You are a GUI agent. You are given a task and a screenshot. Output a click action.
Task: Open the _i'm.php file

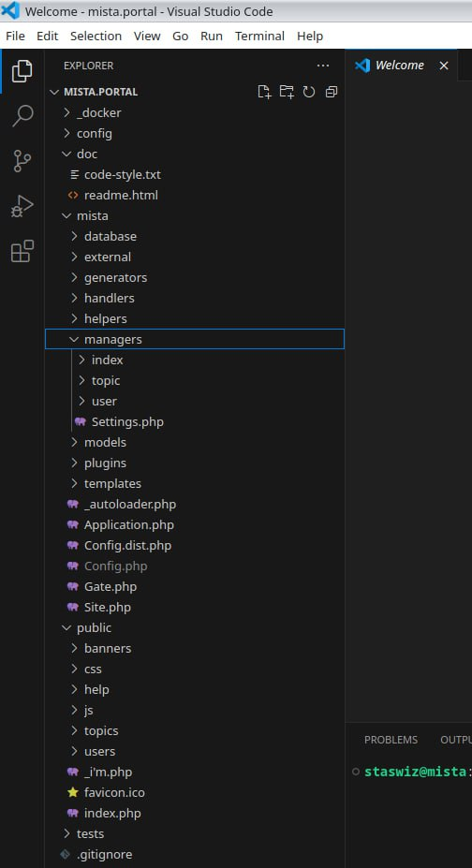(x=195, y=772)
